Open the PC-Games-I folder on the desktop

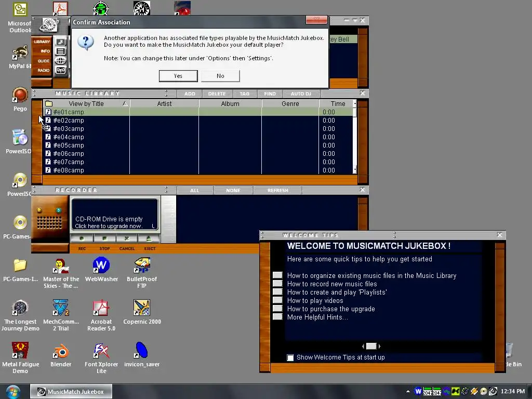(x=20, y=270)
